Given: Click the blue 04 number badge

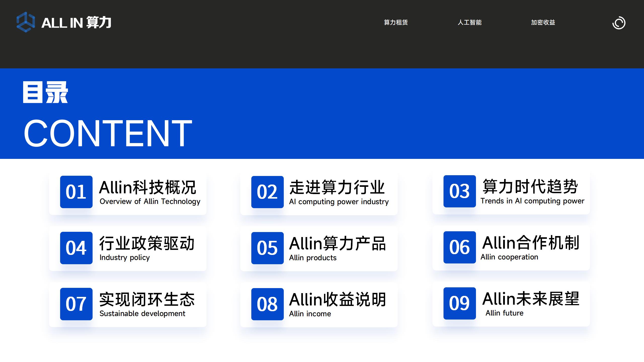Looking at the screenshot, I should tap(76, 248).
